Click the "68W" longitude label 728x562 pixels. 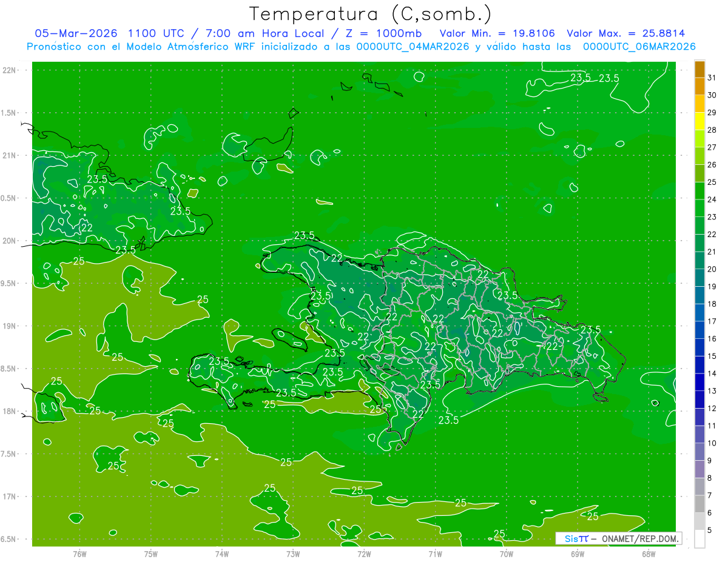click(x=649, y=554)
